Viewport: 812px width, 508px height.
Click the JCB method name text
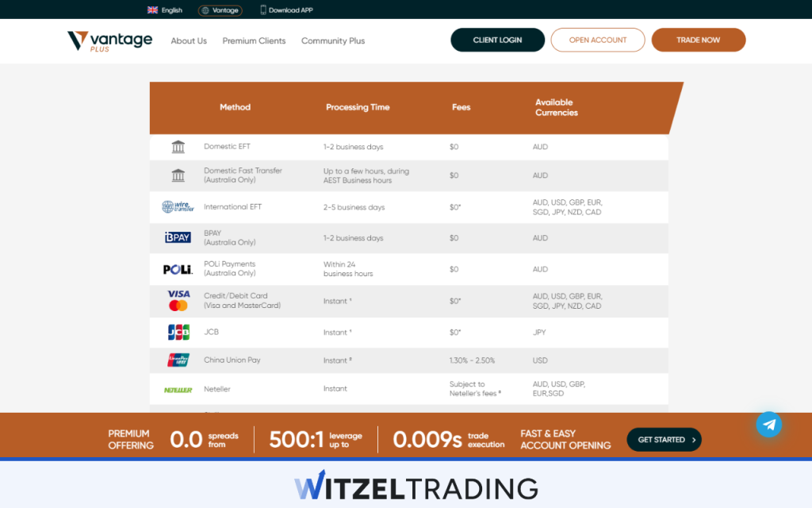(211, 332)
